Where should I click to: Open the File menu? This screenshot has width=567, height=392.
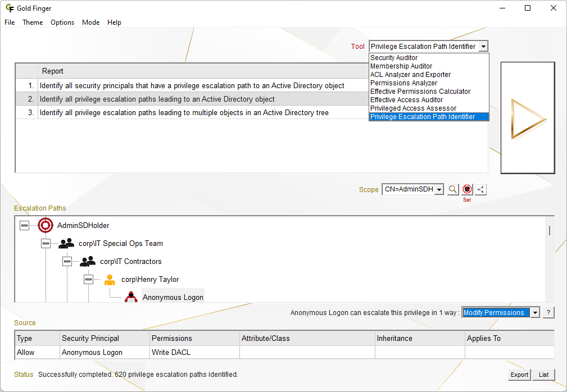pos(10,22)
